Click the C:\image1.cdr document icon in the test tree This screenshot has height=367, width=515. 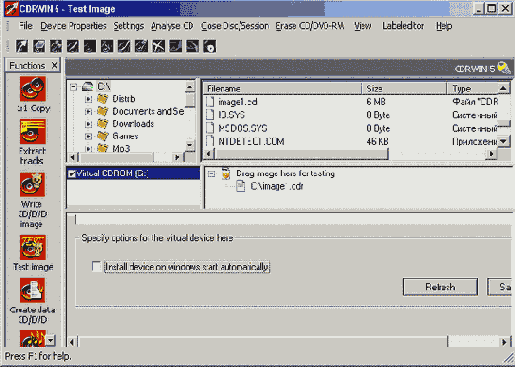pos(241,186)
